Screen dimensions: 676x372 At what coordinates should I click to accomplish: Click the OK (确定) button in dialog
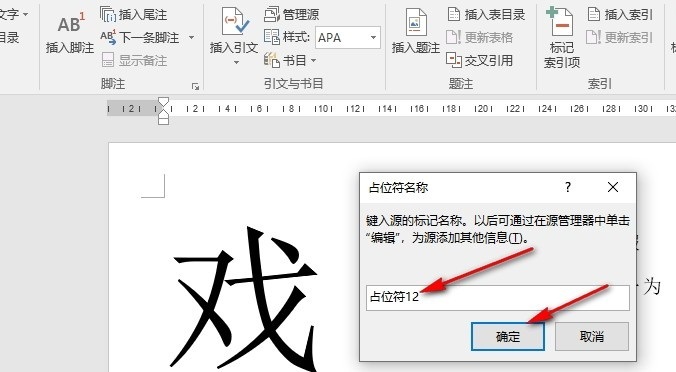[508, 336]
